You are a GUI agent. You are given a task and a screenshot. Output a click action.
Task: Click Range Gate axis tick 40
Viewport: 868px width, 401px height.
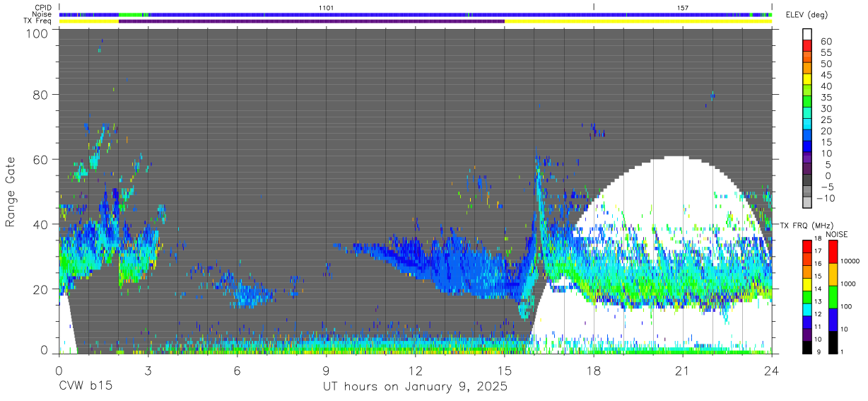pyautogui.click(x=42, y=224)
